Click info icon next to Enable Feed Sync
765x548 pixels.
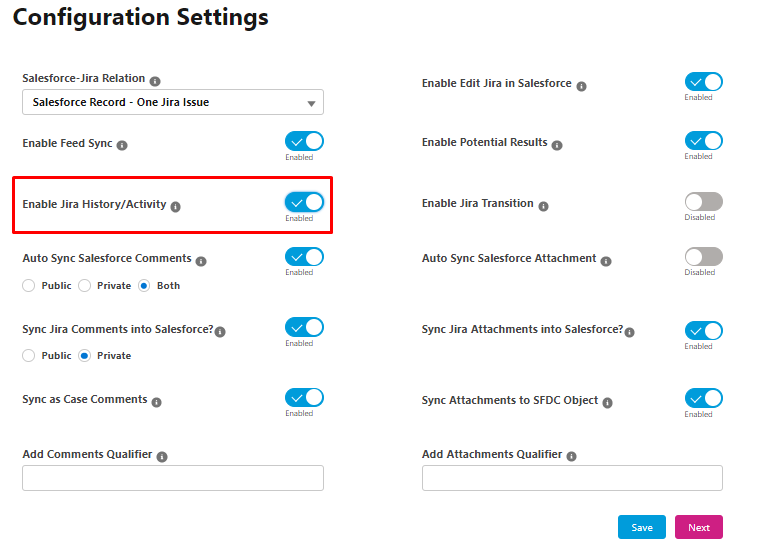click(122, 145)
